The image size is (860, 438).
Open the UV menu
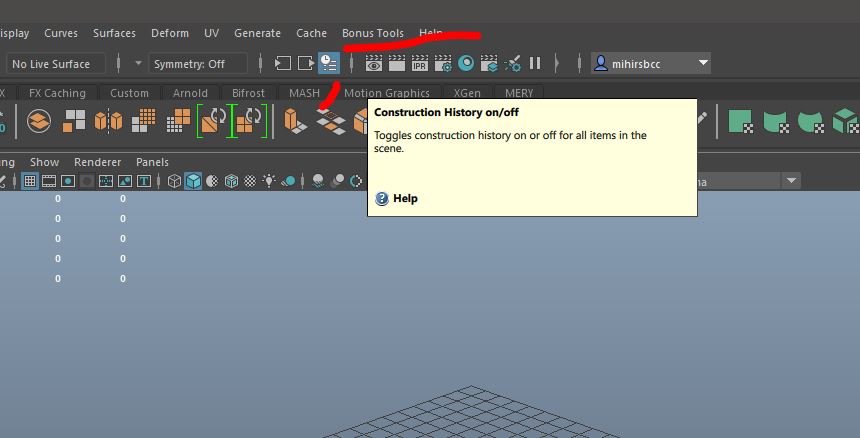tap(211, 33)
